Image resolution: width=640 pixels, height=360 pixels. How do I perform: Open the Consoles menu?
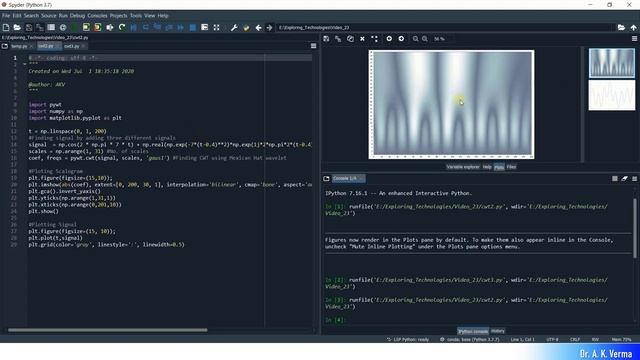click(97, 16)
